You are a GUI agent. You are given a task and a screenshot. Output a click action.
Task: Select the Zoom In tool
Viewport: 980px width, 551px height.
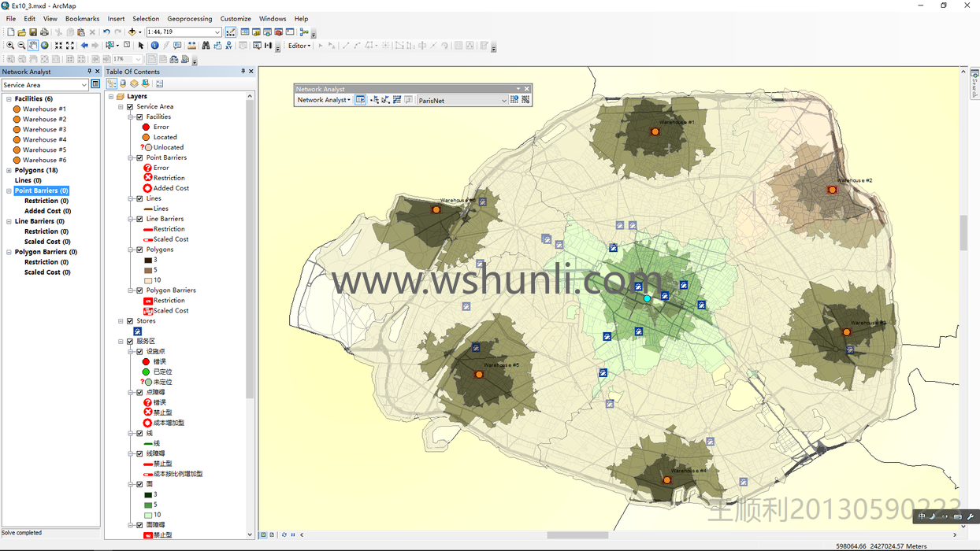coord(10,46)
